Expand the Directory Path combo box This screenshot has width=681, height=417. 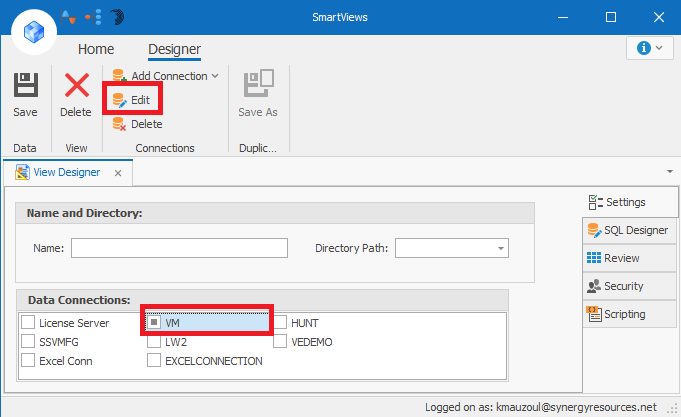[x=500, y=248]
